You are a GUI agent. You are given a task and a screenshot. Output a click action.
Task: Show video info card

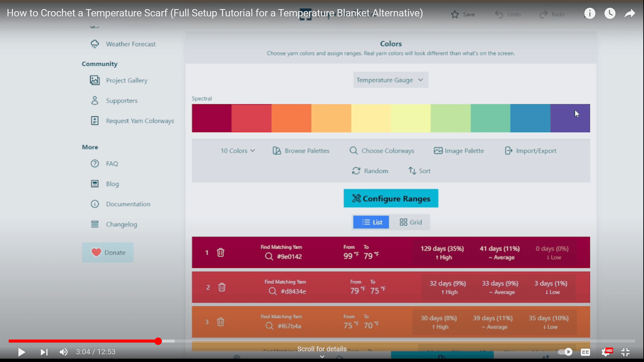[x=590, y=13]
